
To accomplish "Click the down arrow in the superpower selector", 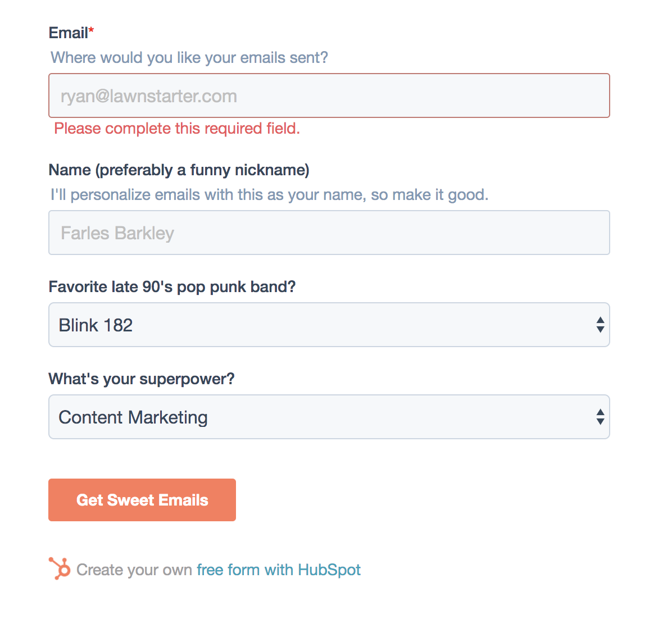I will [x=600, y=421].
